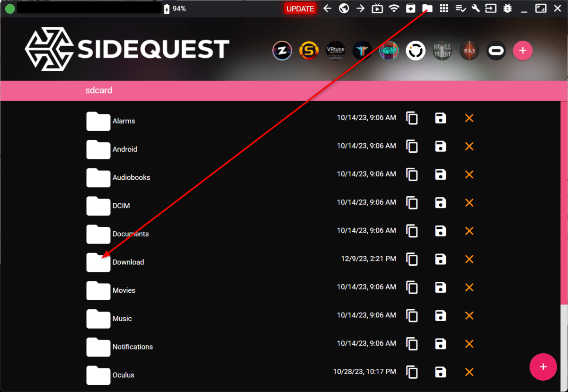Open the wireless connection wifi icon
The image size is (568, 392).
[x=394, y=9]
